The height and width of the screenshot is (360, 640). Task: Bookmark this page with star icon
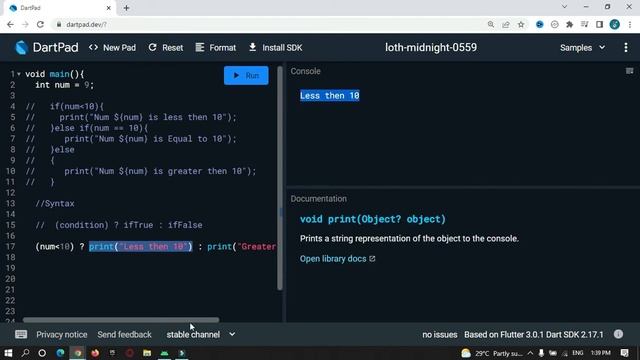coord(521,24)
